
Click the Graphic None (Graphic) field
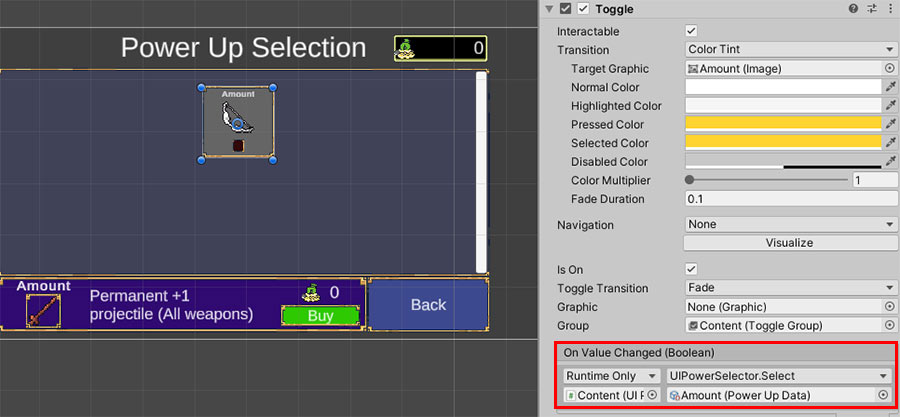pos(783,307)
